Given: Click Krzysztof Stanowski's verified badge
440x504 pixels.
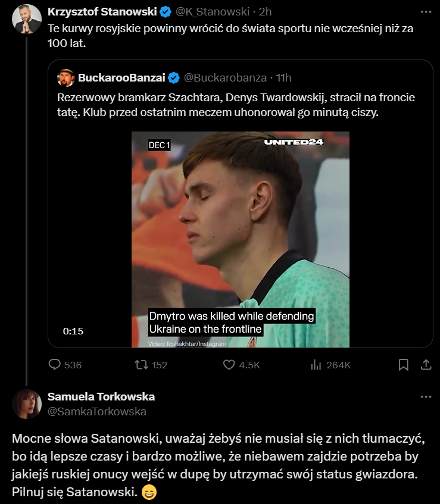Looking at the screenshot, I should pyautogui.click(x=165, y=12).
